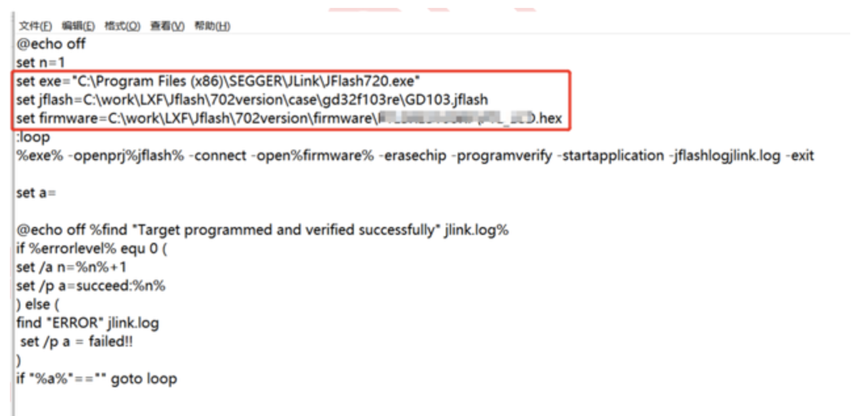Click the set exe JFlash720.exe path line
868x416 pixels.
click(219, 81)
